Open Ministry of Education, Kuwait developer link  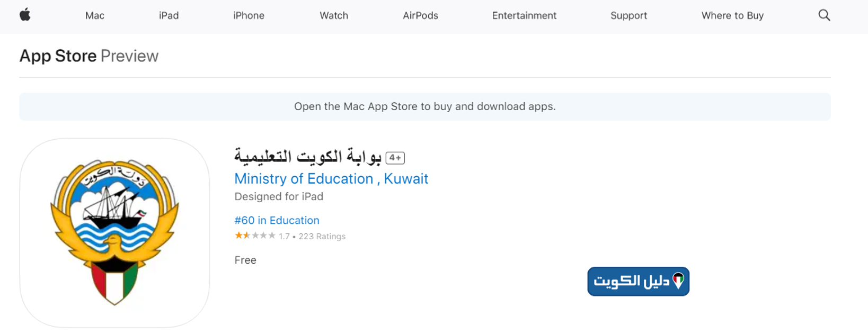331,179
